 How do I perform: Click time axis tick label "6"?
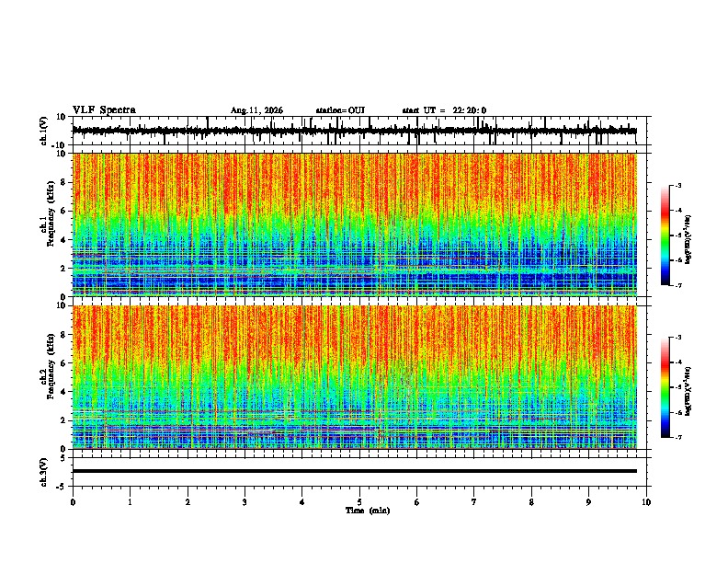tap(417, 502)
